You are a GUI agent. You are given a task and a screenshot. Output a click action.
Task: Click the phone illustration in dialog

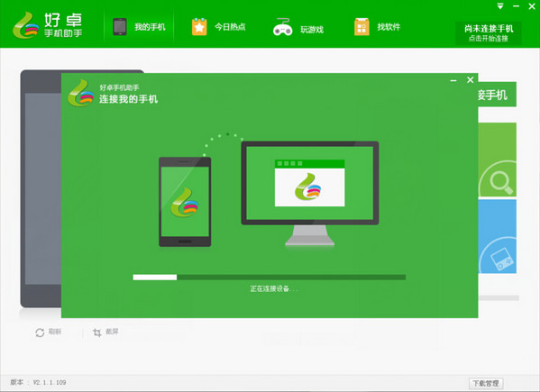(x=185, y=202)
